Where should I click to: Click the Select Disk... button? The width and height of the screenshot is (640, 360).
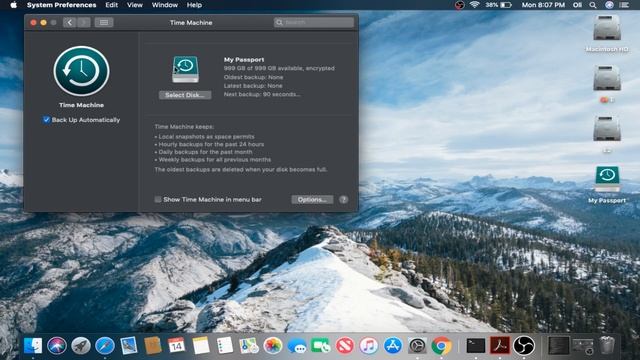coord(185,95)
